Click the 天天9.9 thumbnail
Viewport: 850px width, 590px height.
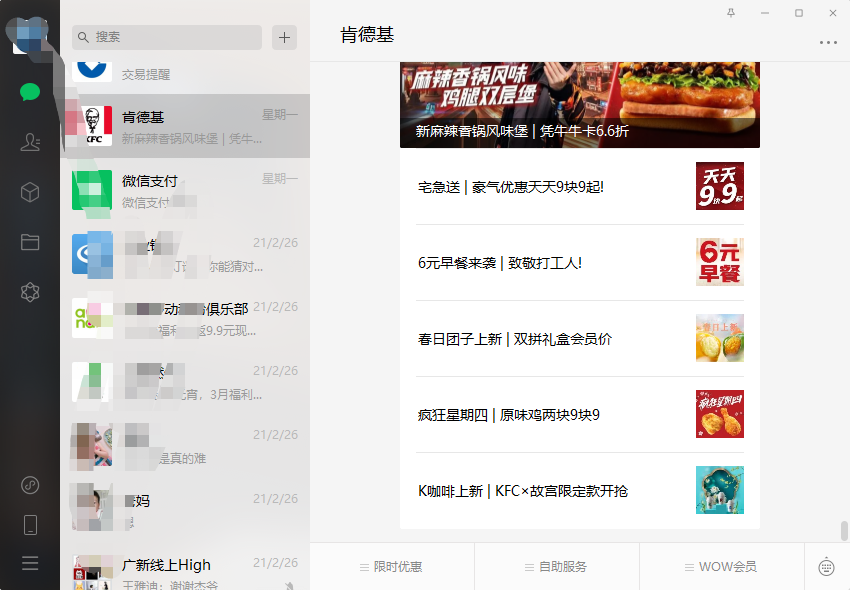point(719,186)
